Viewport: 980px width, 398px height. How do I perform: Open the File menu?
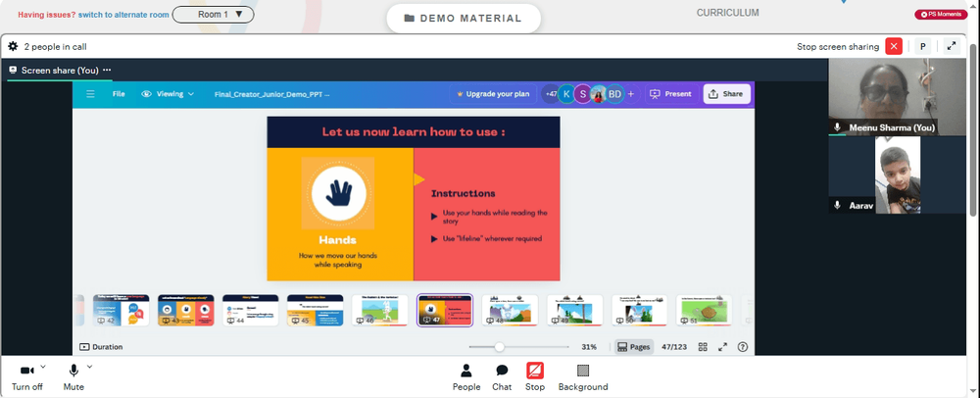point(119,94)
